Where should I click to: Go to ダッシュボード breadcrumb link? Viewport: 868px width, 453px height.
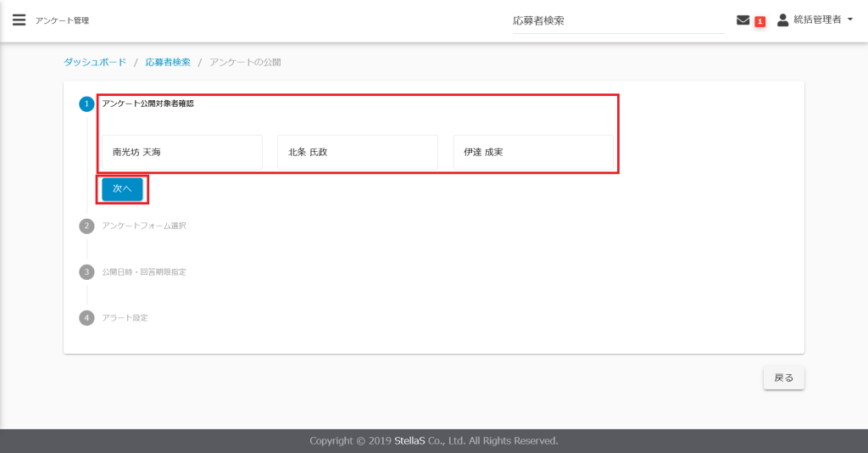95,63
